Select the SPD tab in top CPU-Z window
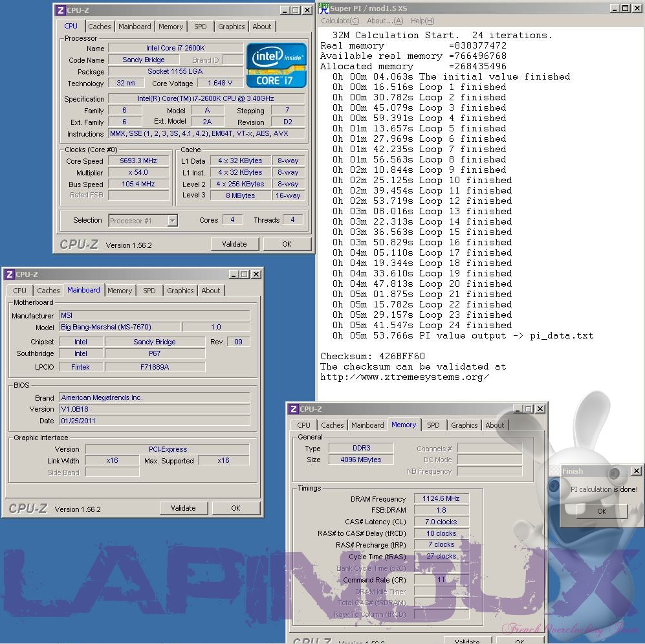 click(x=201, y=27)
